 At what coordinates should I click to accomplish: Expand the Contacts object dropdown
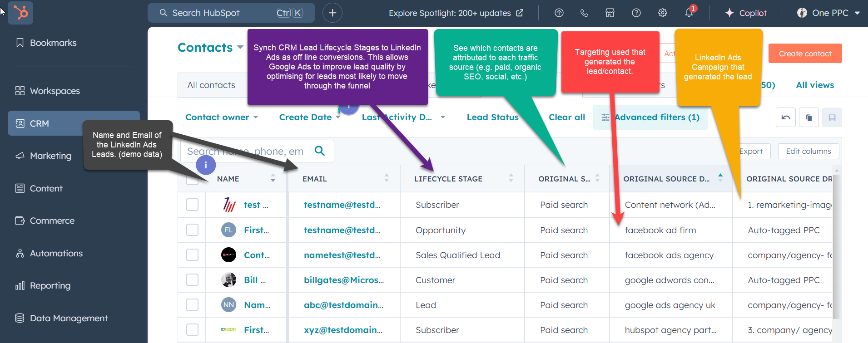pyautogui.click(x=211, y=47)
